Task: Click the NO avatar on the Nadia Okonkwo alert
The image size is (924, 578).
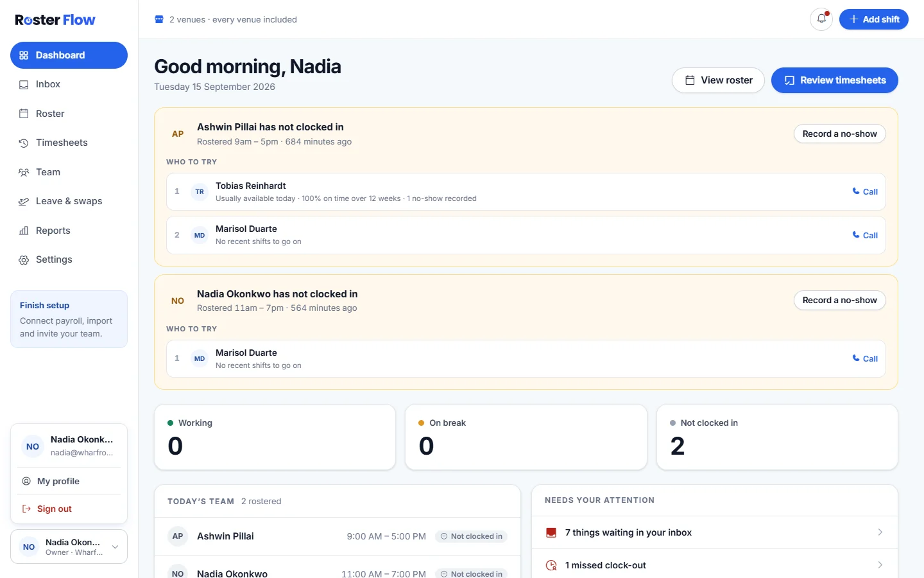Action: (178, 301)
